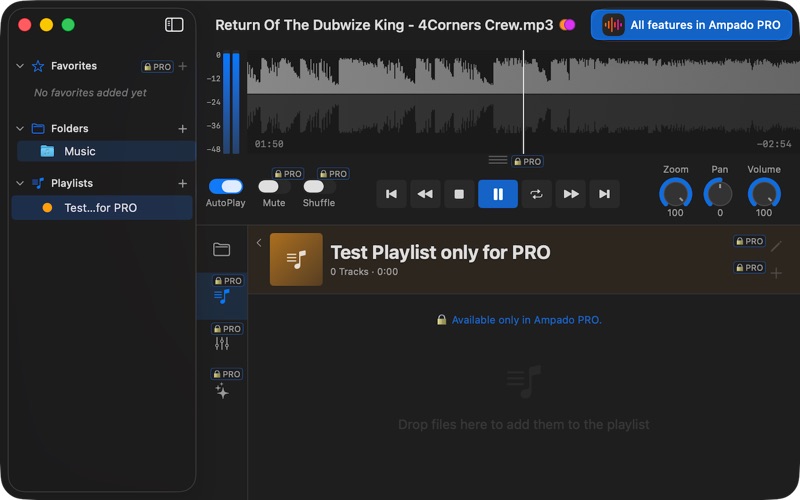Image resolution: width=800 pixels, height=500 pixels.
Task: Click the orange playlist cover thumbnail
Action: pos(296,259)
